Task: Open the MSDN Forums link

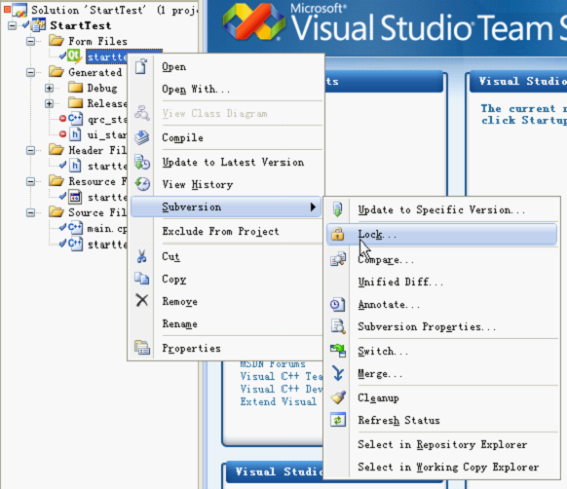Action: (273, 363)
